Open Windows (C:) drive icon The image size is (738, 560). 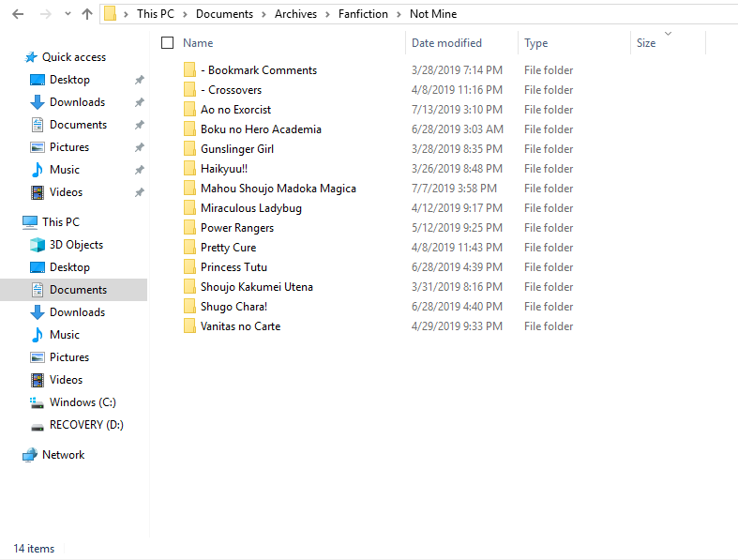[37, 402]
